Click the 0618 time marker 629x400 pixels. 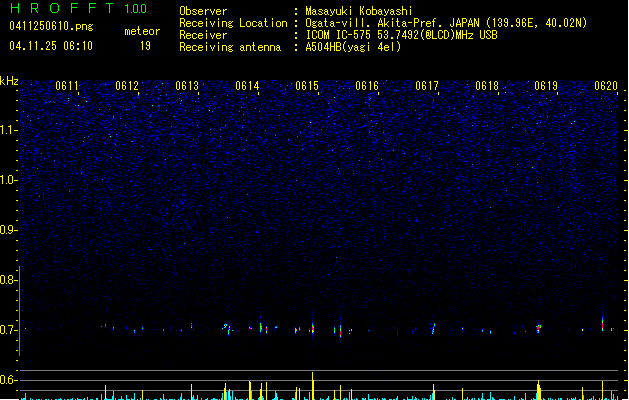(x=487, y=86)
